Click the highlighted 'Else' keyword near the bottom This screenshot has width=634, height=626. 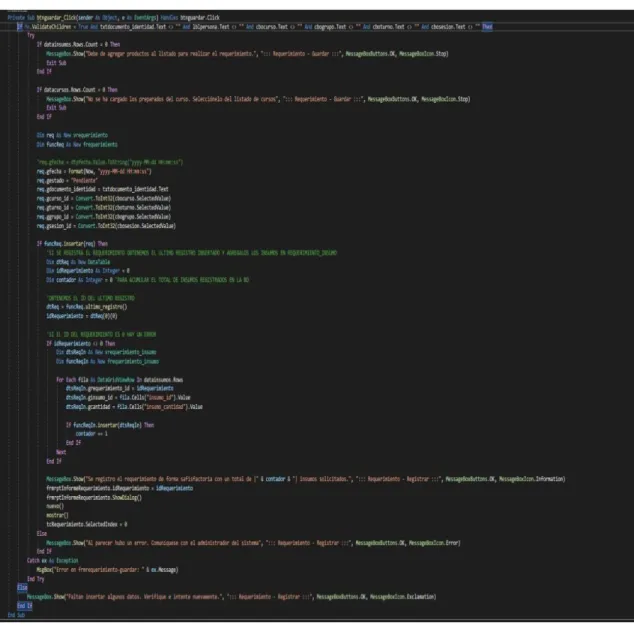pos(22,588)
